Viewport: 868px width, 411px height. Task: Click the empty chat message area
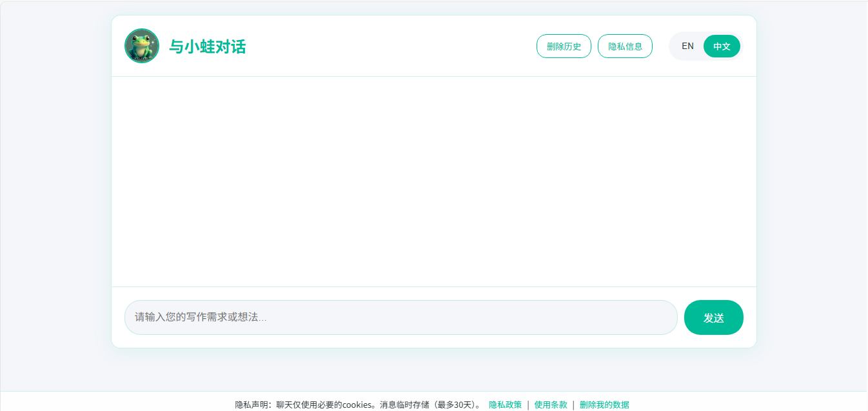click(433, 181)
